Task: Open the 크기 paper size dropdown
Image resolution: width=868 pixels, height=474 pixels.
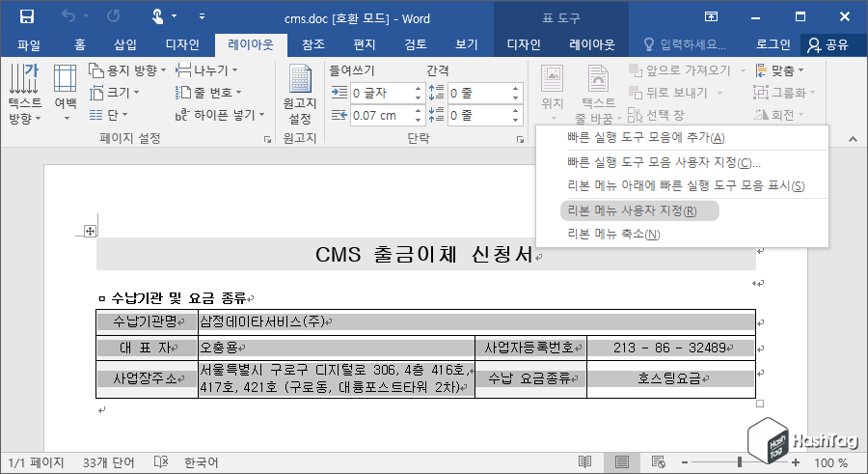Action: tap(115, 93)
